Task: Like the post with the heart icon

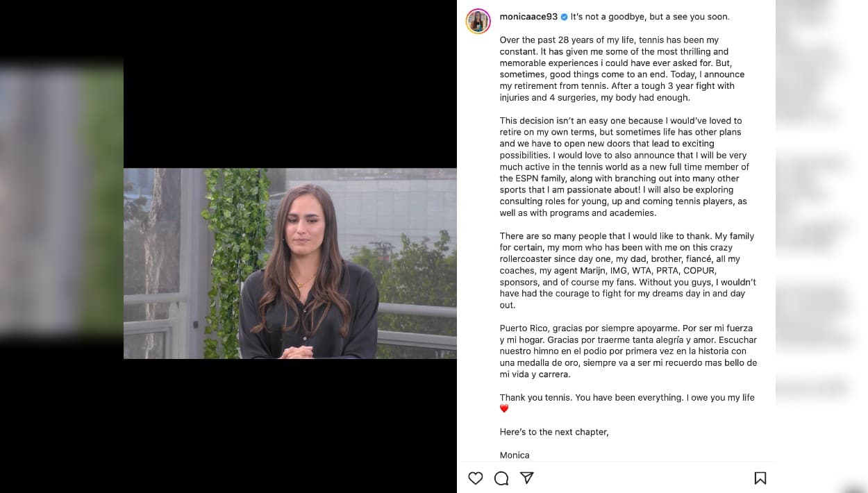Action: pyautogui.click(x=476, y=478)
